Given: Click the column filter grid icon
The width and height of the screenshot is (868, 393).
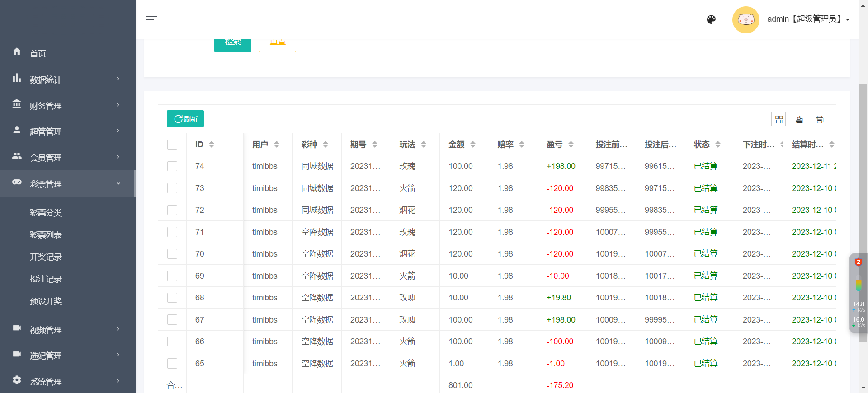Looking at the screenshot, I should pos(778,119).
